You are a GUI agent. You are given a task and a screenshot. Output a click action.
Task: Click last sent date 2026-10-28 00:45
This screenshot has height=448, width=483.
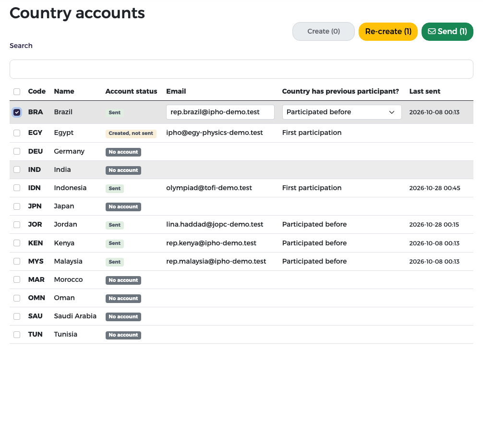pos(435,188)
